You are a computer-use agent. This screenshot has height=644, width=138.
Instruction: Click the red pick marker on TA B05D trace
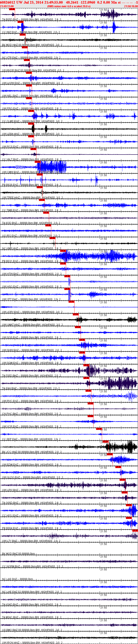[12, 9]
